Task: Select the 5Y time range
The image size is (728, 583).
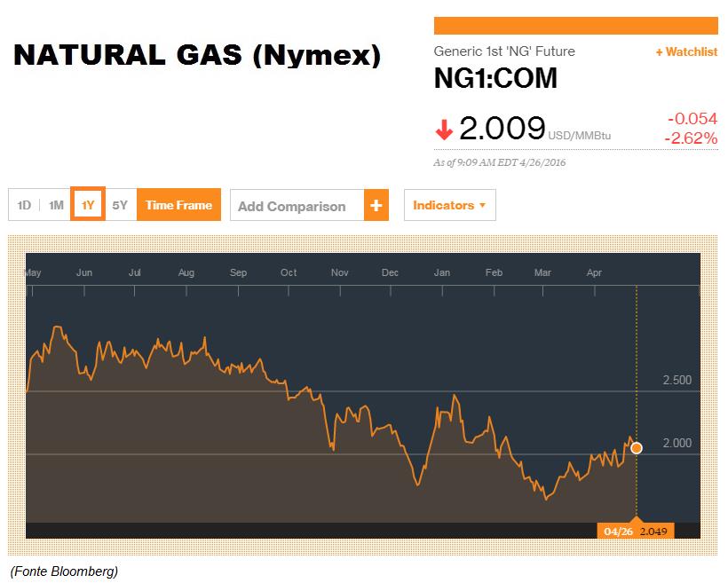Action: [120, 205]
